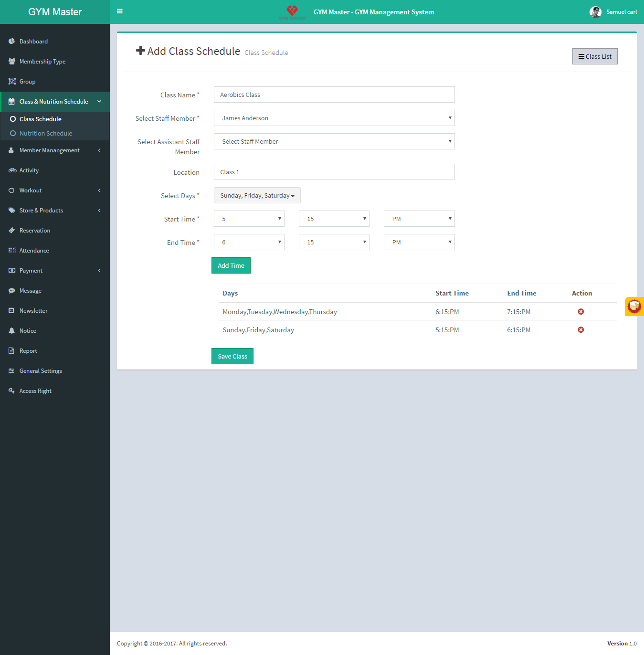This screenshot has height=655, width=644.
Task: Click the Message chat bubble icon
Action: coord(11,291)
